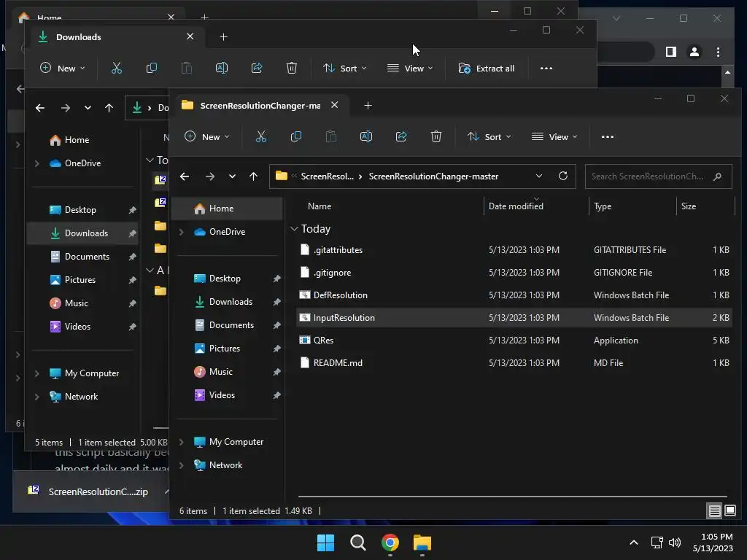Open the address bar path history dropdown
This screenshot has width=747, height=560.
[539, 176]
